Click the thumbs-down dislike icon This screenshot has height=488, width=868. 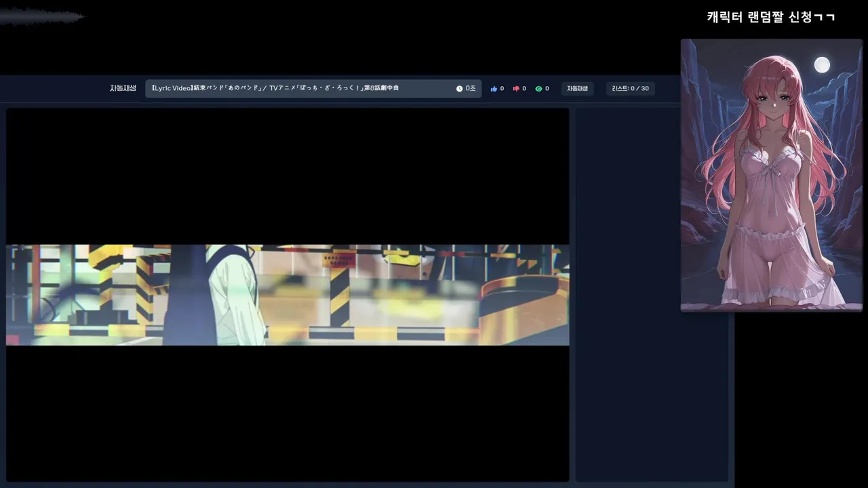point(516,89)
